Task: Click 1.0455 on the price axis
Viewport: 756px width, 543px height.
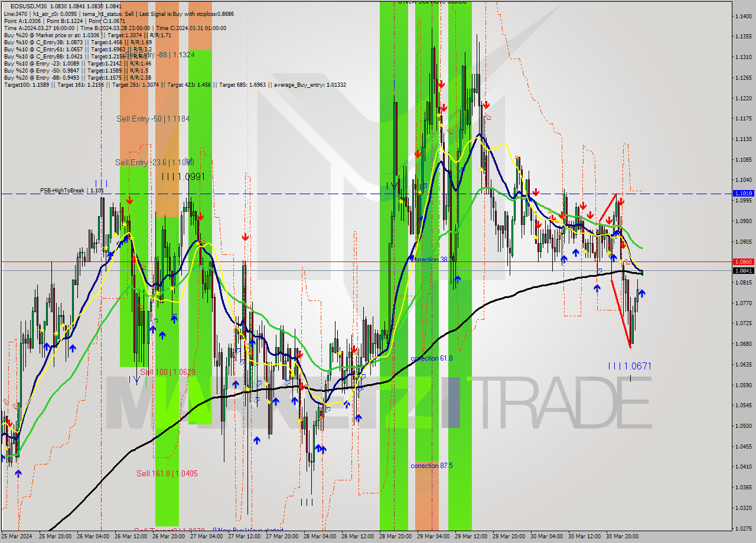Action: [743, 446]
